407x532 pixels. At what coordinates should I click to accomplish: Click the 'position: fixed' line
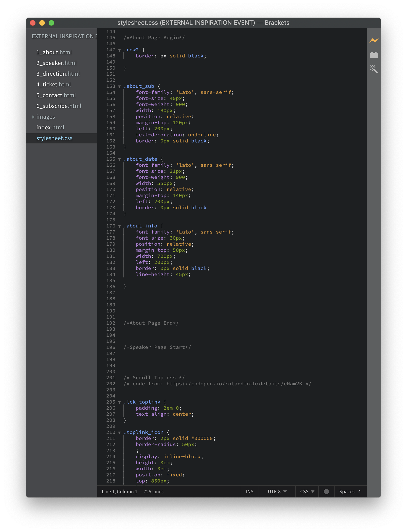(160, 475)
